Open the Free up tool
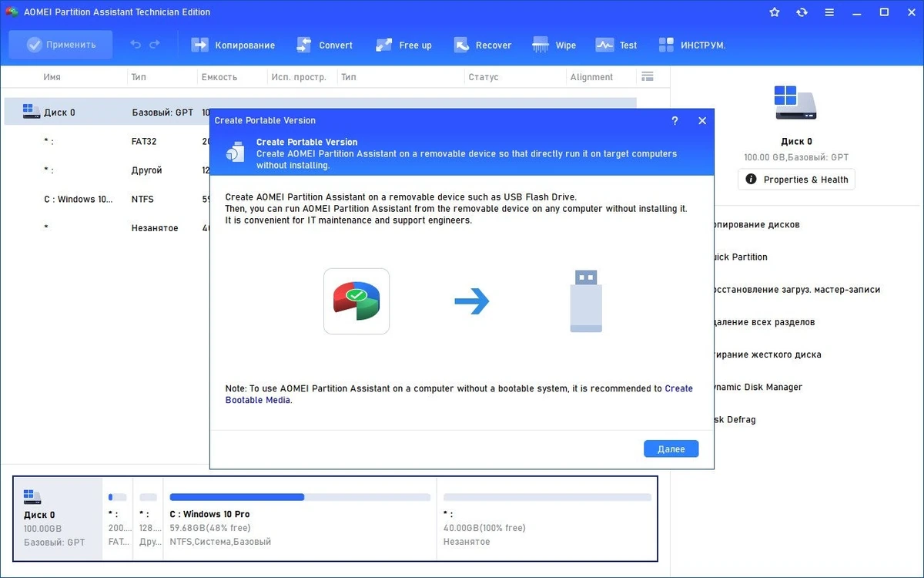 click(x=403, y=45)
